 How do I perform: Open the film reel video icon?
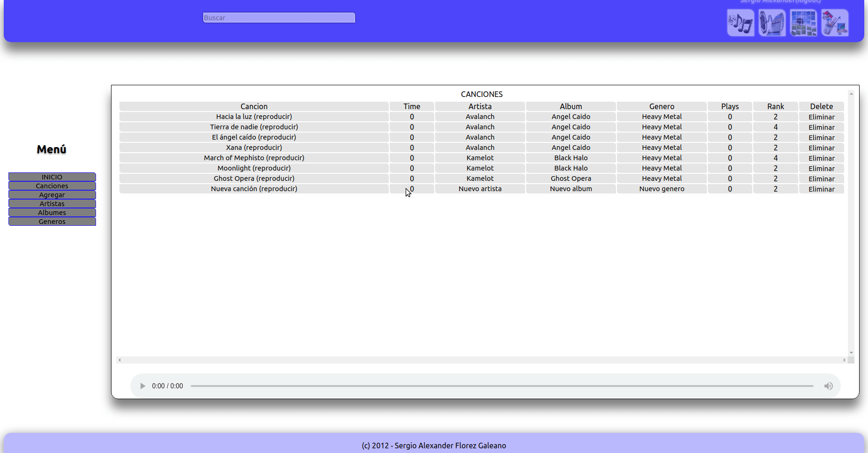[x=772, y=23]
